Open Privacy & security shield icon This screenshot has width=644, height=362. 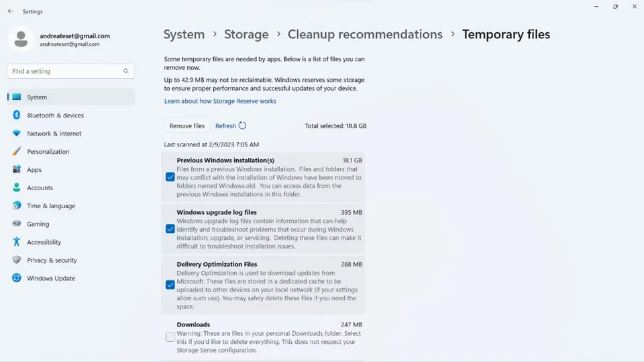pos(16,260)
